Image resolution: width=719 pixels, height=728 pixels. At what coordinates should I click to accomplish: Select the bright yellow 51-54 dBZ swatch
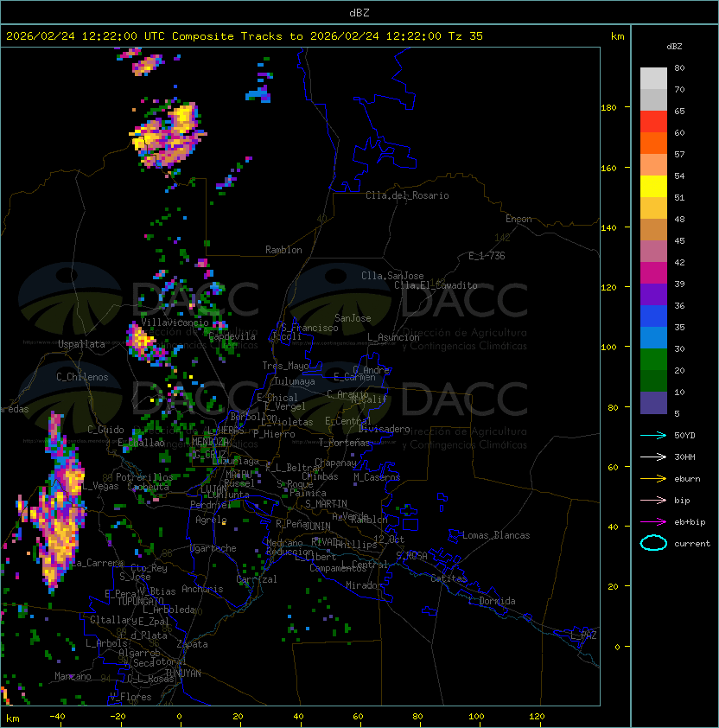pos(653,187)
